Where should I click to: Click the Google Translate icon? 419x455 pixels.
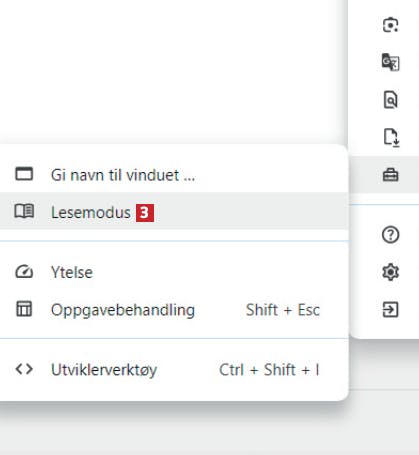390,62
